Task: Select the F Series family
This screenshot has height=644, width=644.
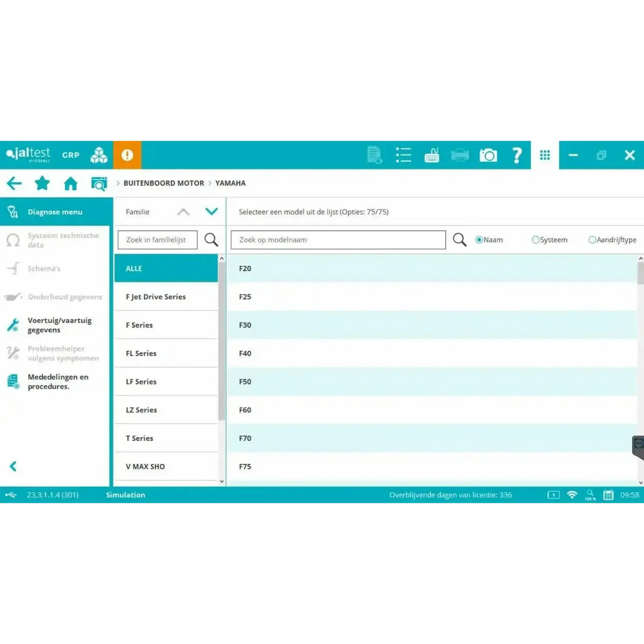Action: [x=166, y=325]
